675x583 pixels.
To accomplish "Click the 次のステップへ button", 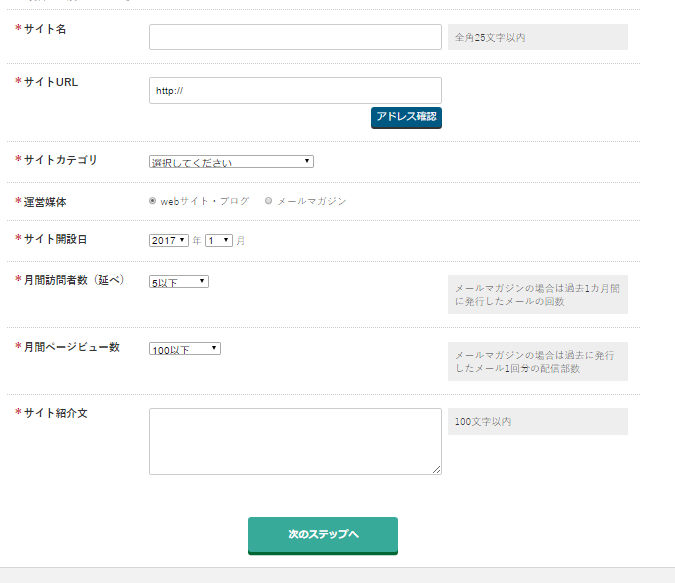I will point(323,536).
